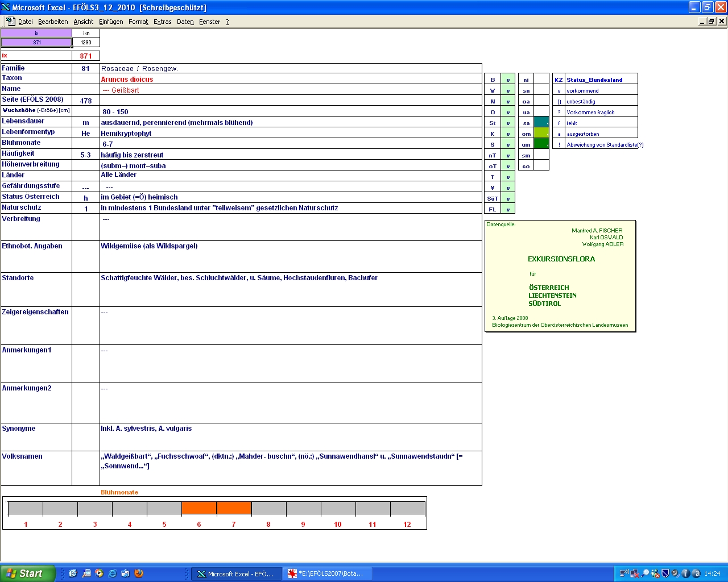Open the Format menu
The width and height of the screenshot is (728, 582).
tap(138, 22)
